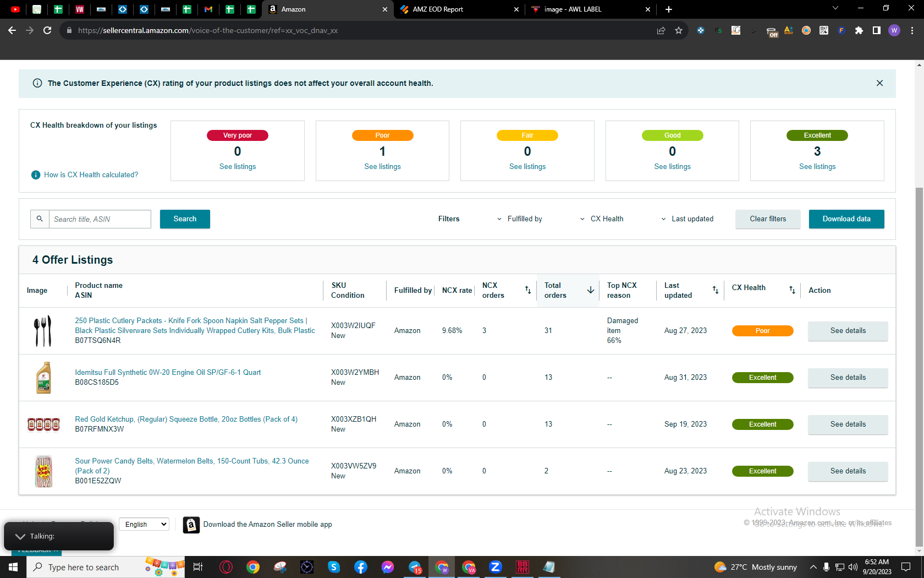Image resolution: width=924 pixels, height=578 pixels.
Task: Expand the CX Health filter
Action: (602, 219)
